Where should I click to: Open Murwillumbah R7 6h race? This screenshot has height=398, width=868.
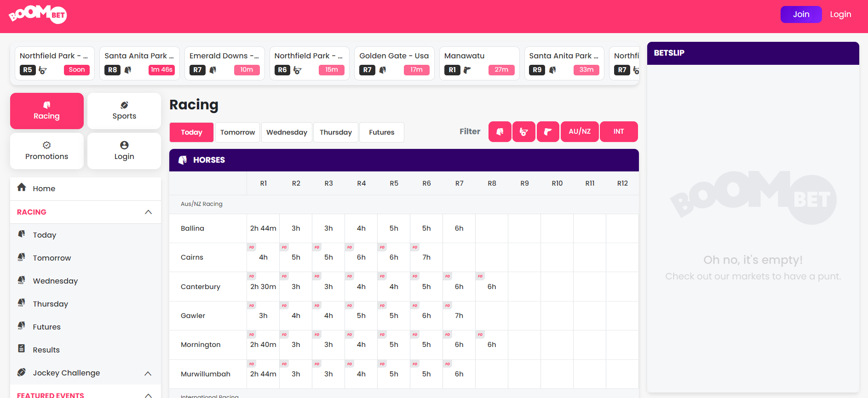[459, 374]
